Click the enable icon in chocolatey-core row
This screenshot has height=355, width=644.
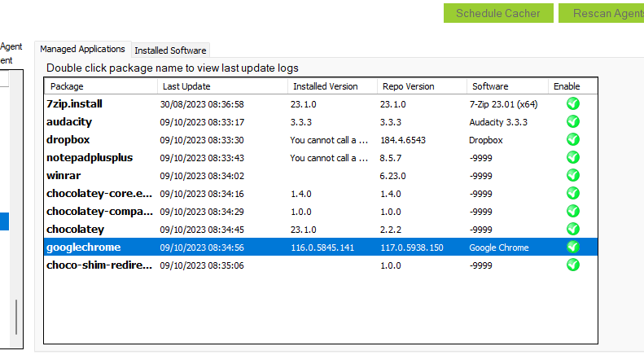572,194
